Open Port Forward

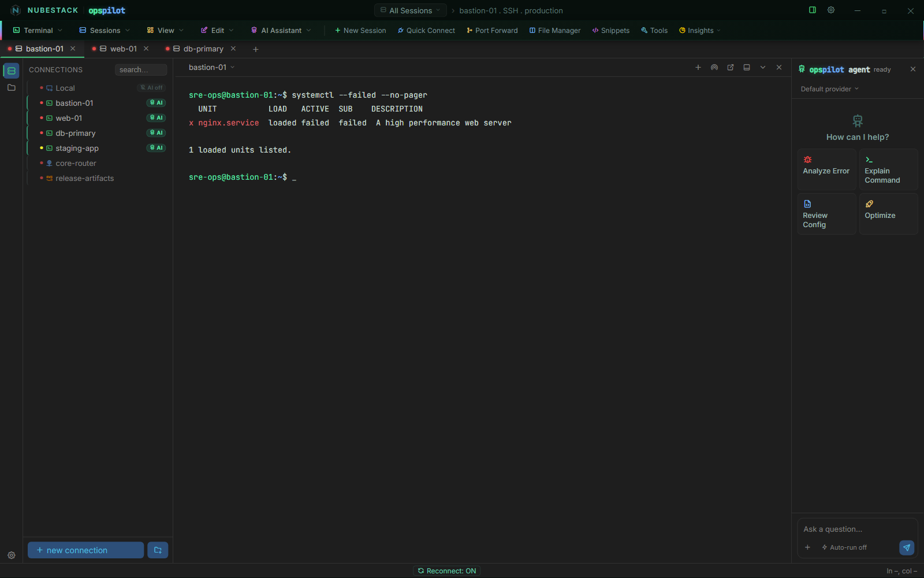492,31
